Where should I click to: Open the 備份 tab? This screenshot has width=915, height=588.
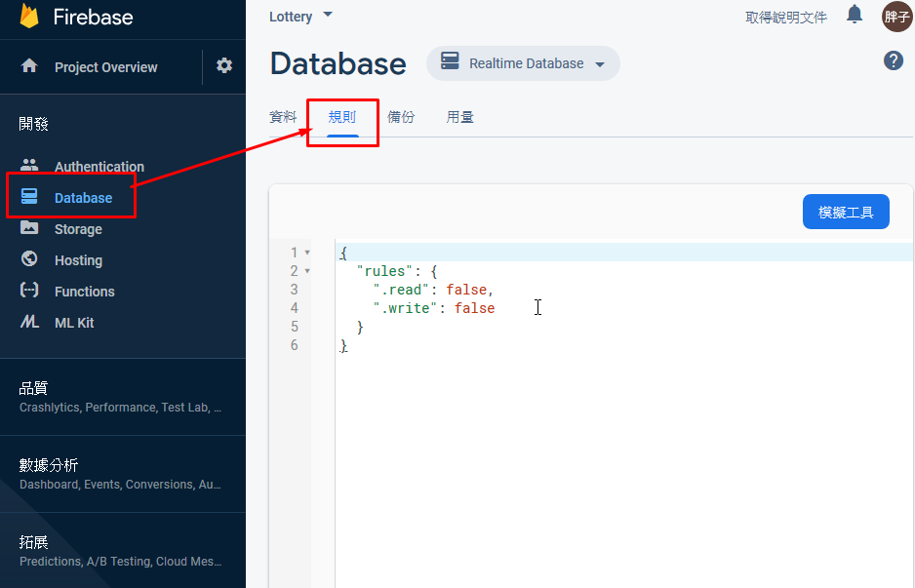pos(401,117)
